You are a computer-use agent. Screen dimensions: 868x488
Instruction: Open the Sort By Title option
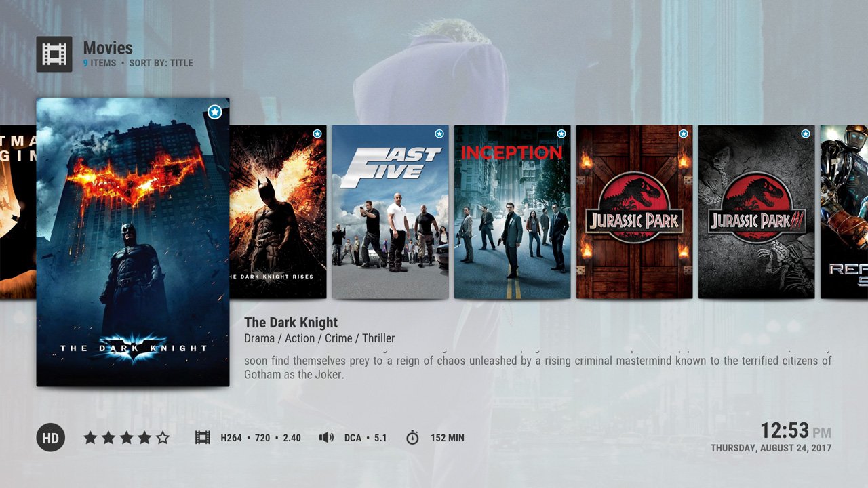click(163, 63)
